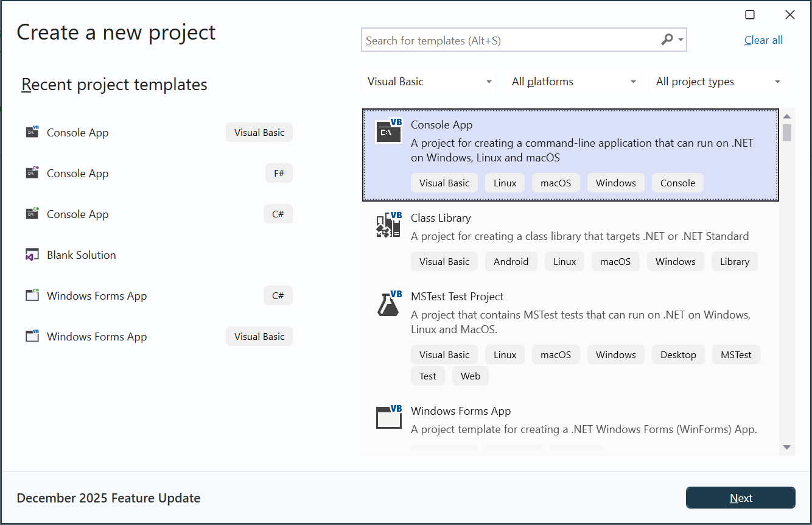
Task: Select recent Windows Forms App Visual Basic row
Action: (x=159, y=336)
